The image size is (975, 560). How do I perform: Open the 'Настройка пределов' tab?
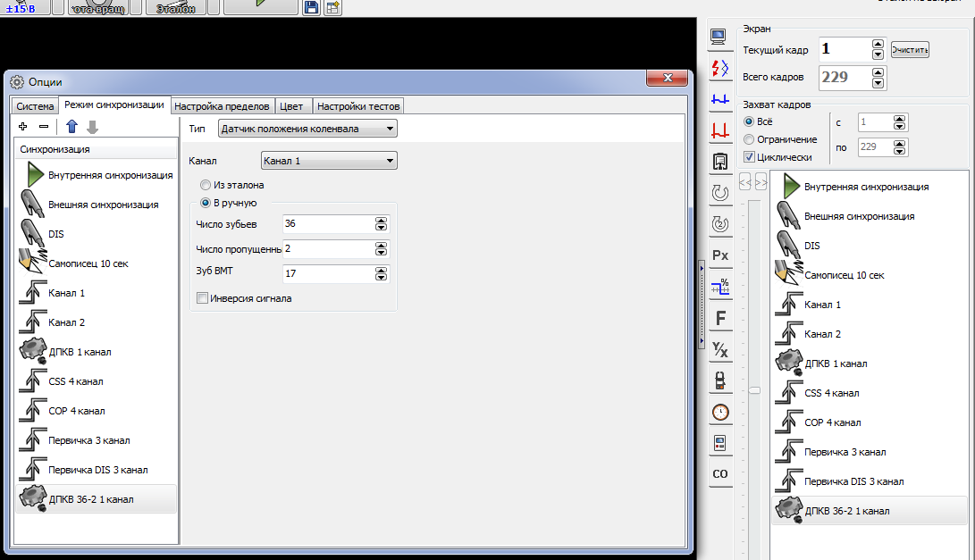pos(222,106)
